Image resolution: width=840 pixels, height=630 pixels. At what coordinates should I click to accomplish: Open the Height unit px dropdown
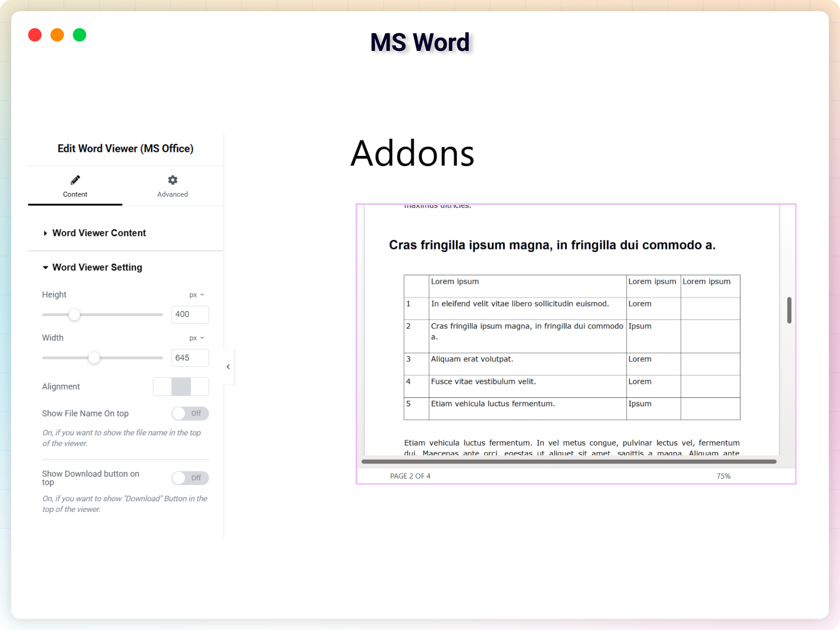pyautogui.click(x=197, y=295)
